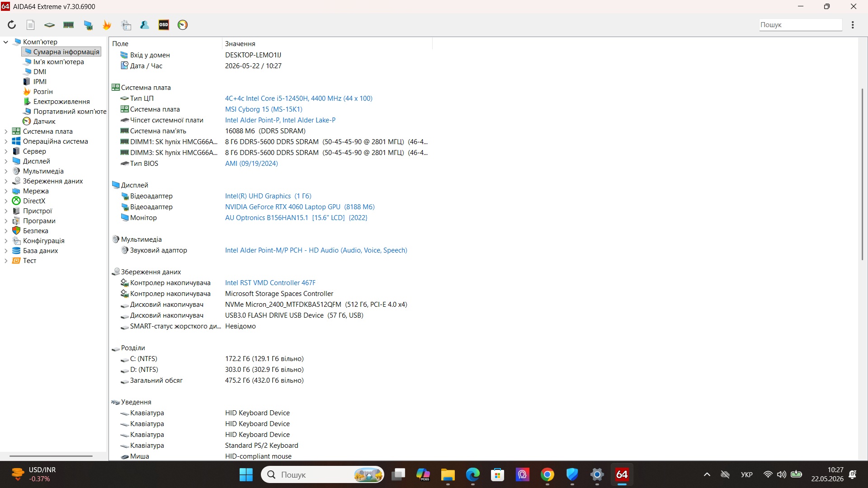The height and width of the screenshot is (488, 868).
Task: Open the NVIDIA GeForce RTX 4060 link
Action: 300,207
